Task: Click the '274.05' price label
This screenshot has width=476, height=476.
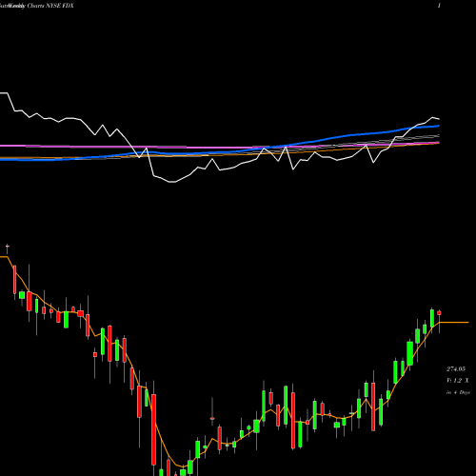Action: (456, 369)
